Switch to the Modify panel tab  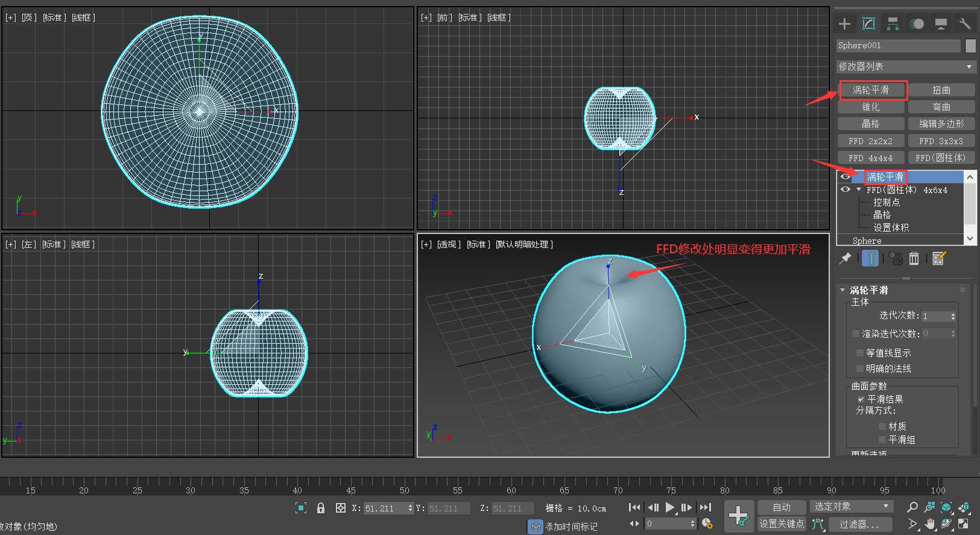(868, 24)
